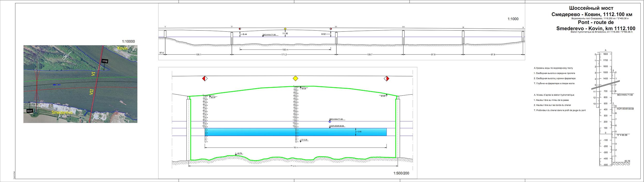Select the large yellow diamond in the detailed cross-section
This screenshot has width=644, height=182.
[x=295, y=78]
